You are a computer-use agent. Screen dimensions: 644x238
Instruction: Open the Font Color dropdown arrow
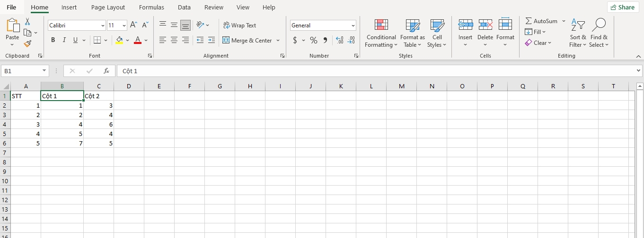146,40
